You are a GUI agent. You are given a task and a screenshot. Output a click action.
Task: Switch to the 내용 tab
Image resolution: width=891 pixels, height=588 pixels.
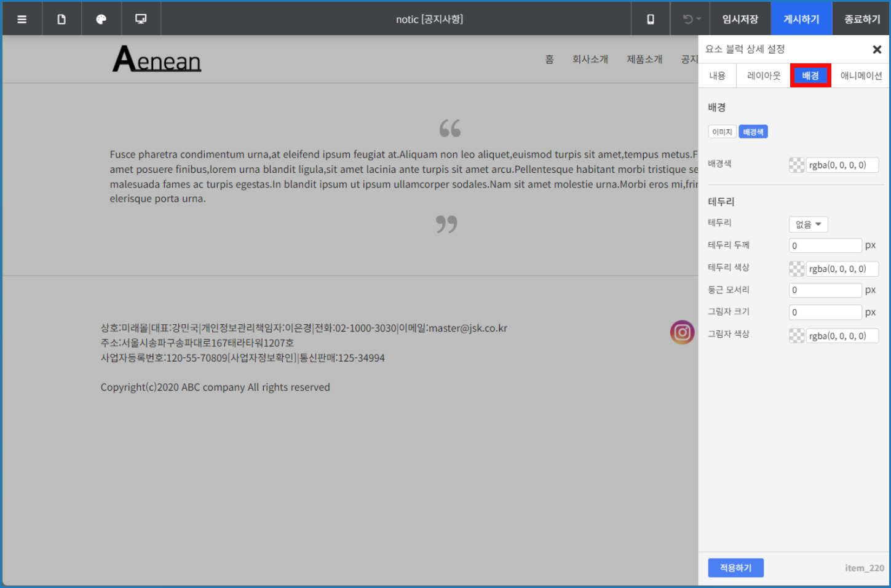[717, 76]
